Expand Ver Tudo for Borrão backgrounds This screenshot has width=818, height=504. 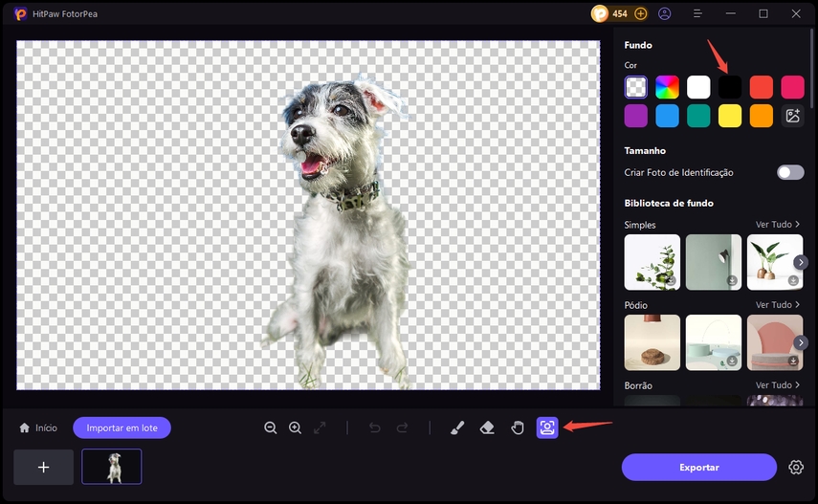point(777,385)
